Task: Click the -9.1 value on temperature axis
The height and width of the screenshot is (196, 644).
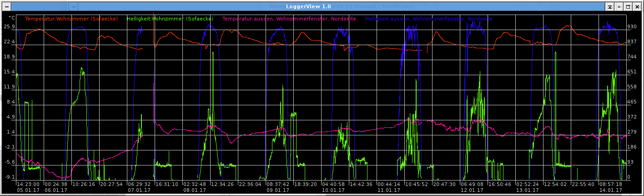Action: 9,177
